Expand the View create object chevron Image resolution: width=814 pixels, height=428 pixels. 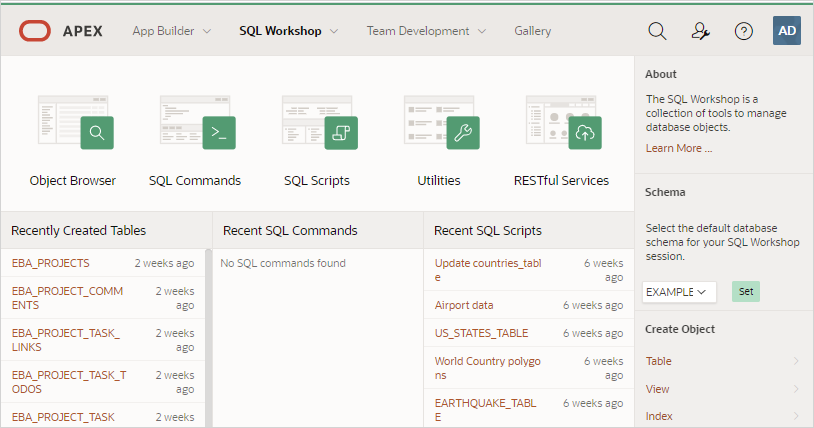(796, 389)
